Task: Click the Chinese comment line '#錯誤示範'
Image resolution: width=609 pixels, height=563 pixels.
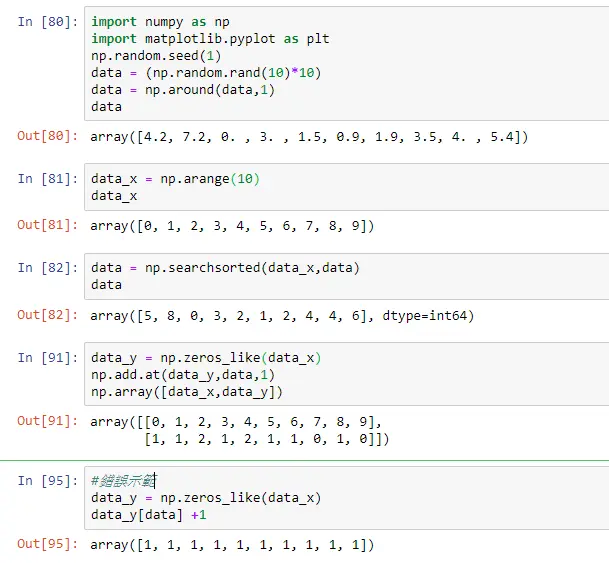Action: 123,481
